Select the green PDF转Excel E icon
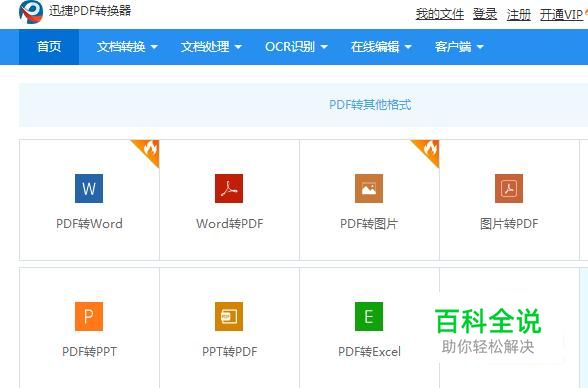Image resolution: width=588 pixels, height=388 pixels. click(x=369, y=316)
